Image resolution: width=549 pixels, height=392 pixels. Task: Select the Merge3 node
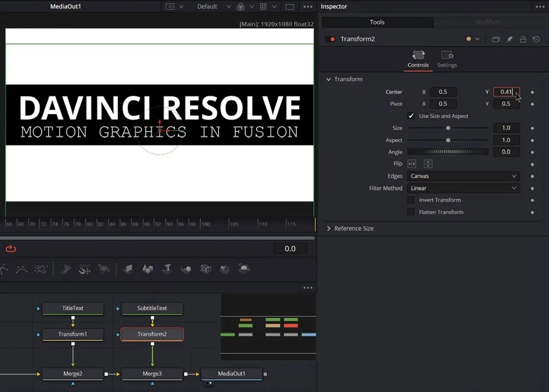(x=152, y=374)
